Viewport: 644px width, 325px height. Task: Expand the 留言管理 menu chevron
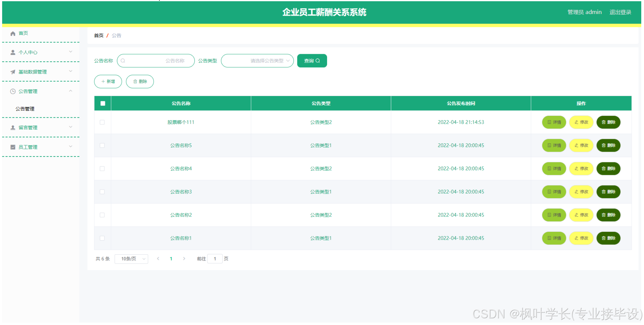(71, 127)
